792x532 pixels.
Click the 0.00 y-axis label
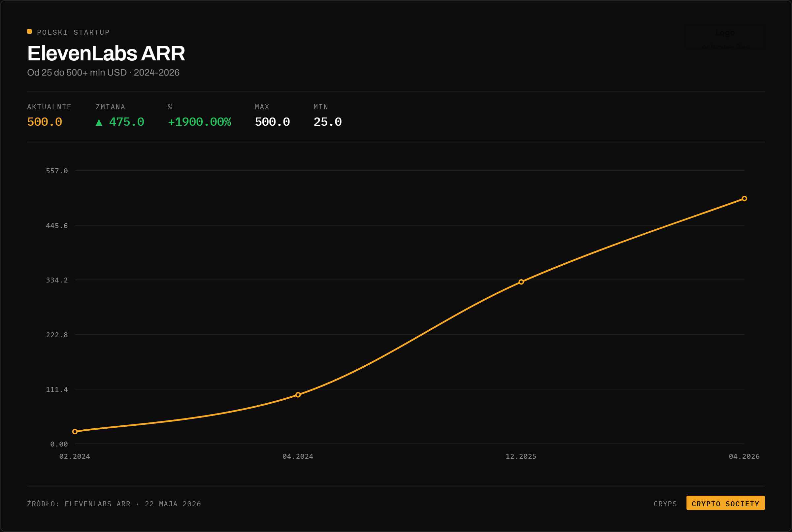(x=59, y=444)
